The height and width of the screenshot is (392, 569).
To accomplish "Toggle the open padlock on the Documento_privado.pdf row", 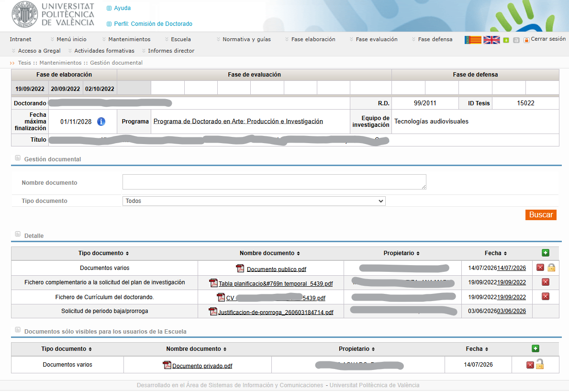I will [540, 364].
